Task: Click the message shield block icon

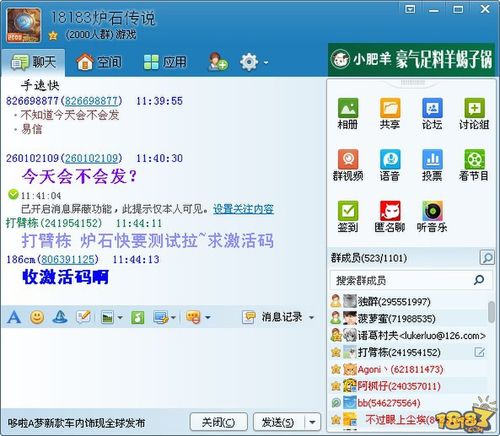Action: tap(193, 317)
